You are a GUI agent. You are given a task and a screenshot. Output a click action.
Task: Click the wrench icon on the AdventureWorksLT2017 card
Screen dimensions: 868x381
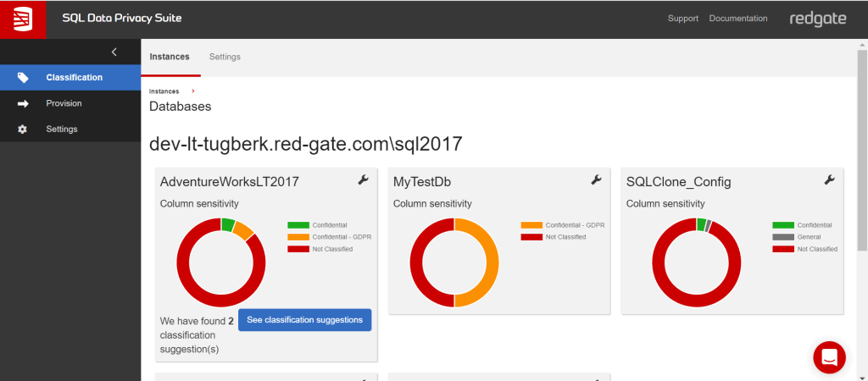363,179
